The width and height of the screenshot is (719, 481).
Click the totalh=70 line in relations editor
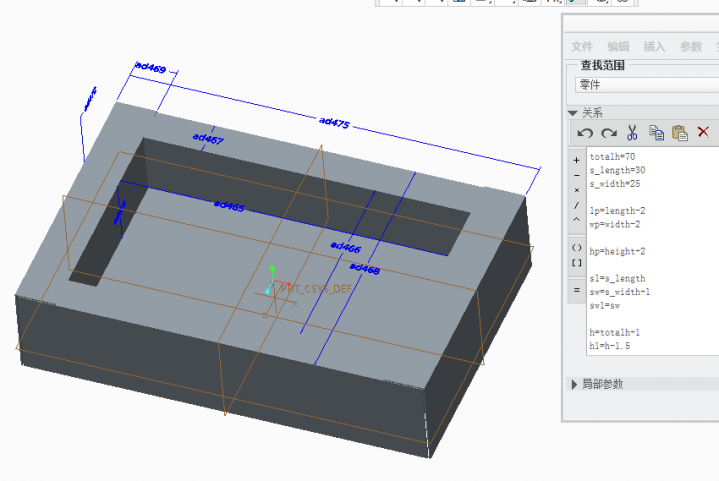pos(612,157)
